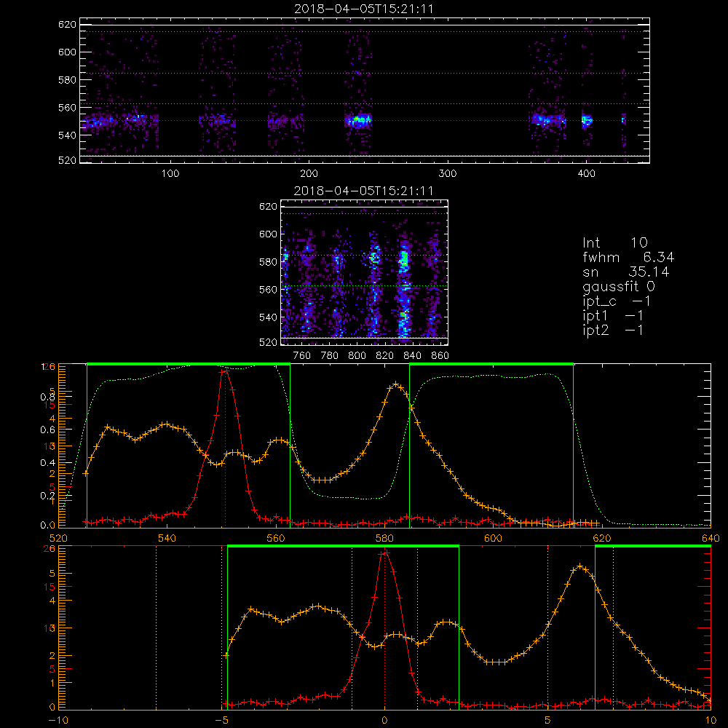Click x-axis label 300 on top spectrogram
Screen dimensions: 728x728
(448, 174)
